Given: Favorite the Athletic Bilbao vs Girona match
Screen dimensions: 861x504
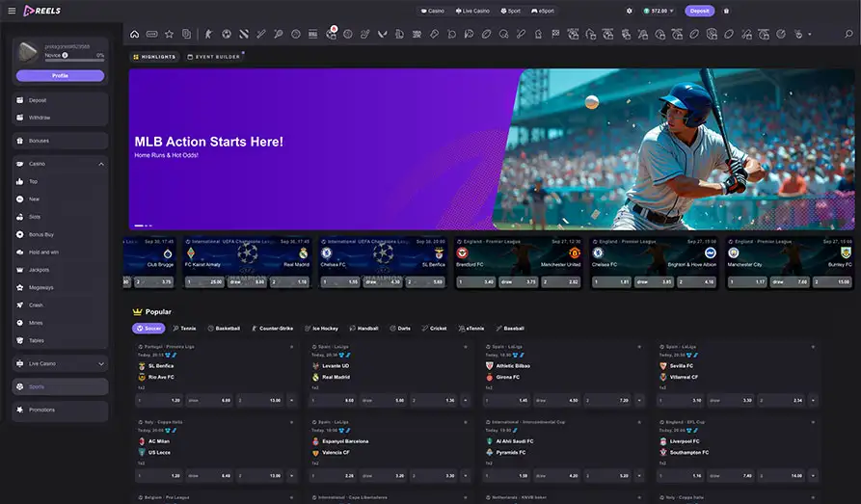Looking at the screenshot, I should pyautogui.click(x=639, y=347).
